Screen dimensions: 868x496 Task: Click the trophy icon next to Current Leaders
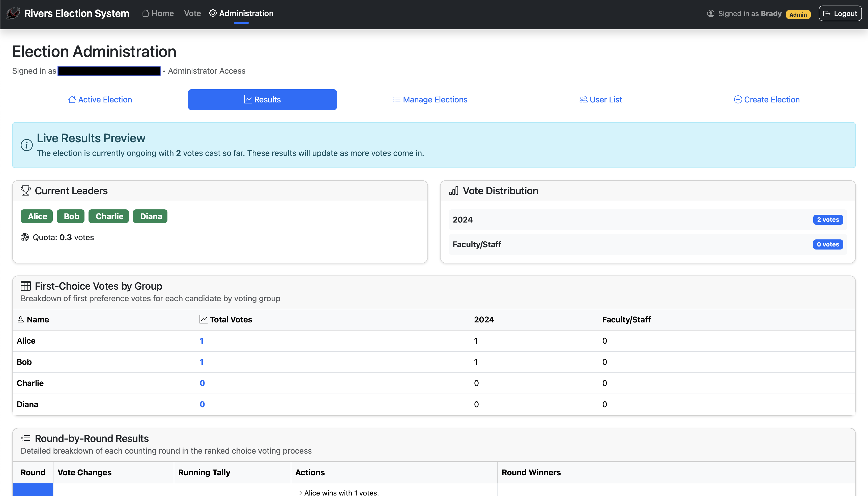click(25, 190)
